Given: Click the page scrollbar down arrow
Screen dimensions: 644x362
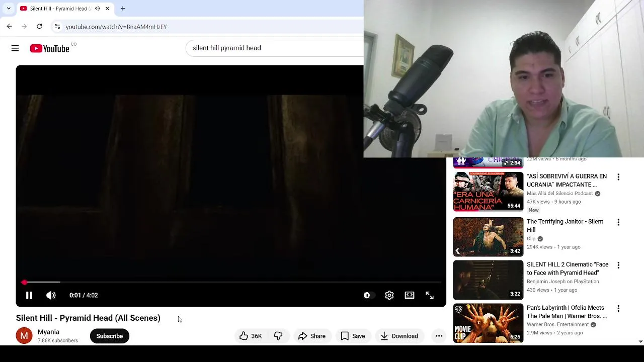Looking at the screenshot, I should point(640,341).
